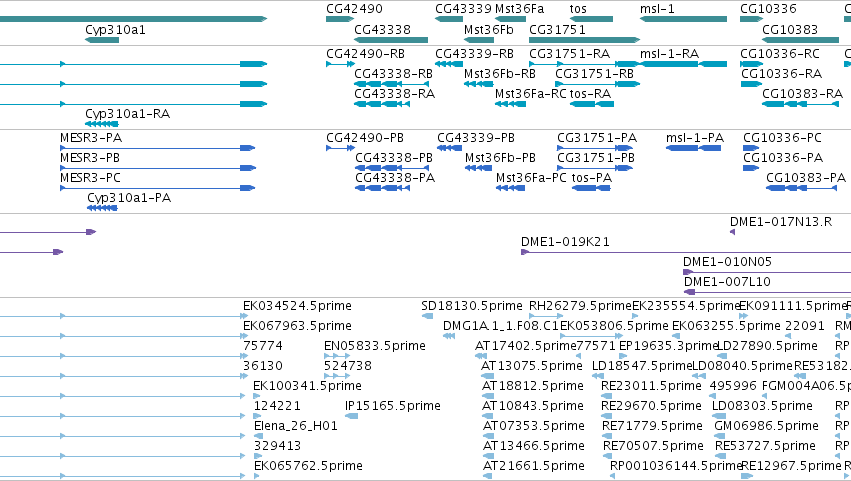
Task: Click the Mst36Fa gene label
Action: click(519, 9)
